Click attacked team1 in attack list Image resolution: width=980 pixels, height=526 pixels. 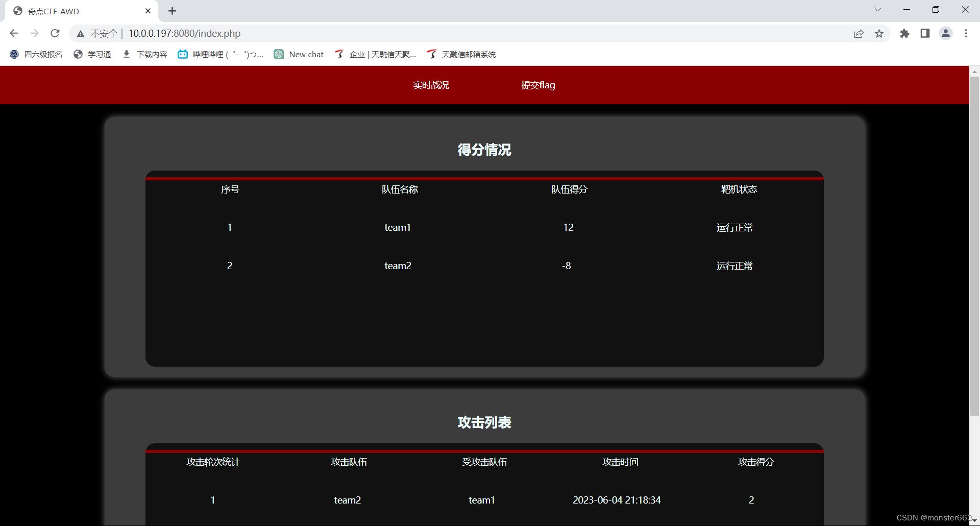click(x=482, y=500)
